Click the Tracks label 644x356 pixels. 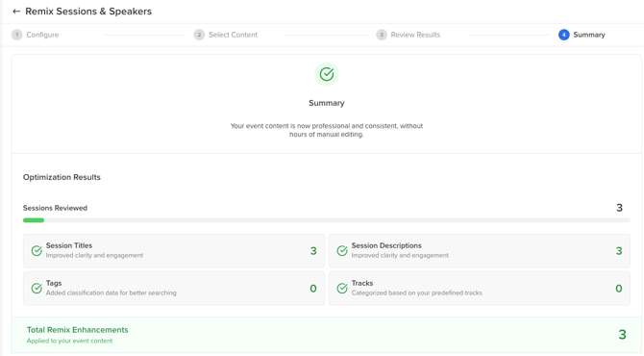tap(362, 283)
